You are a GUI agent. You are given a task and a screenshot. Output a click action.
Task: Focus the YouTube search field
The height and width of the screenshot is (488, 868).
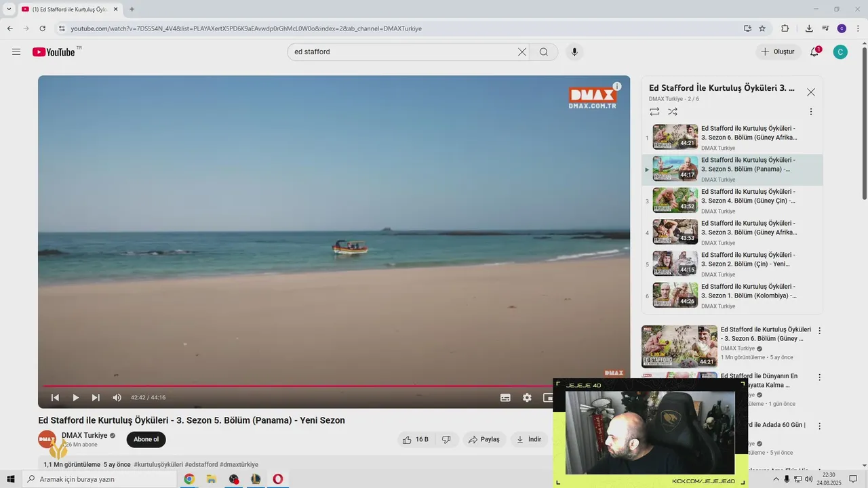pos(403,52)
